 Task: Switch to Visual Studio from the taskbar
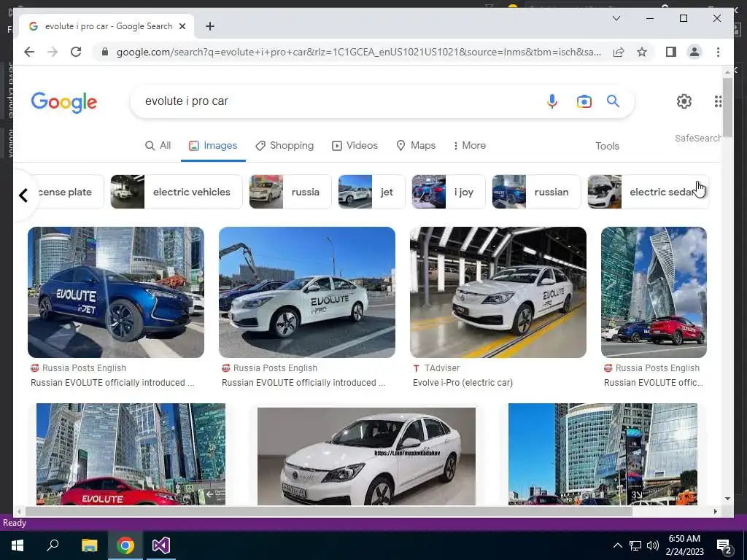point(161,545)
